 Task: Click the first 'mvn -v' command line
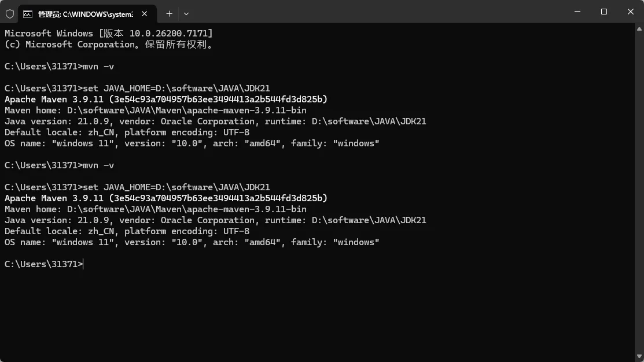(59, 67)
